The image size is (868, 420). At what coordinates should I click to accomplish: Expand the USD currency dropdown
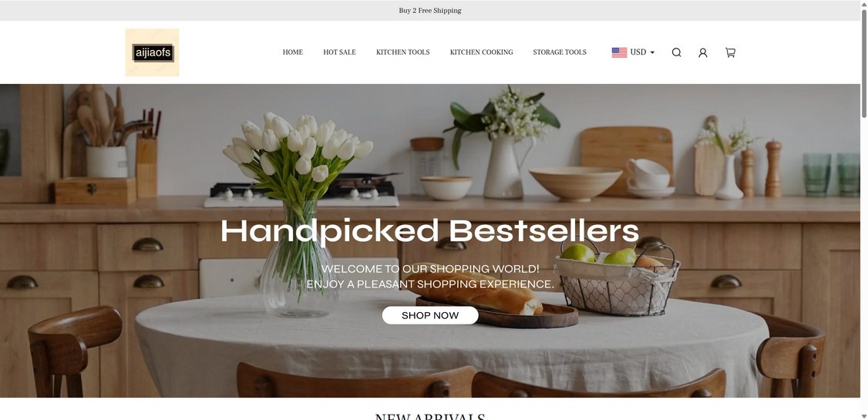coord(634,52)
